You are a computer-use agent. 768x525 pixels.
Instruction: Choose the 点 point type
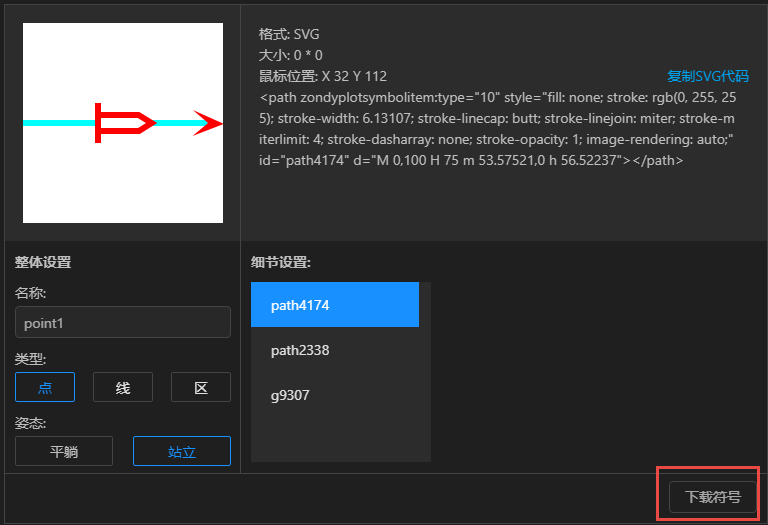click(x=45, y=387)
